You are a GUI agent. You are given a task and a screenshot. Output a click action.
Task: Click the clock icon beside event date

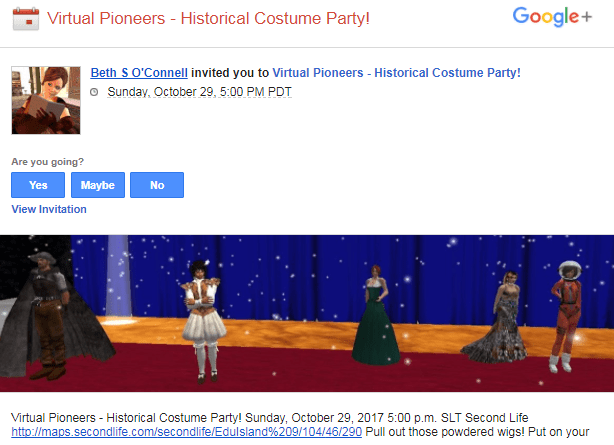pos(94,92)
